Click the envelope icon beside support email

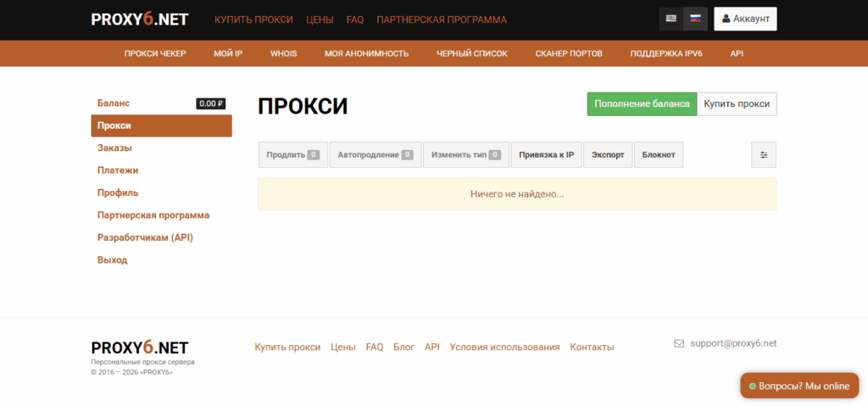pyautogui.click(x=679, y=343)
